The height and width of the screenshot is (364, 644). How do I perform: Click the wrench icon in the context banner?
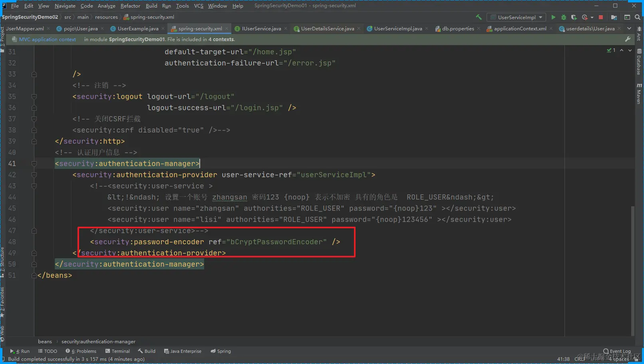click(628, 39)
